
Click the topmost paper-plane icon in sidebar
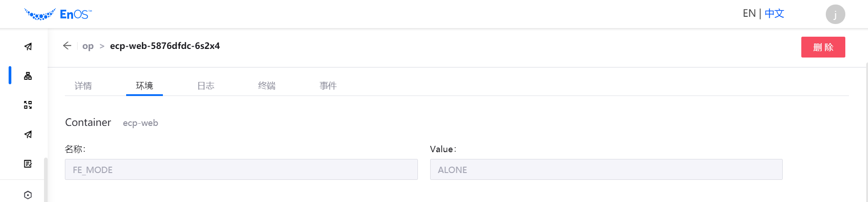(x=28, y=47)
